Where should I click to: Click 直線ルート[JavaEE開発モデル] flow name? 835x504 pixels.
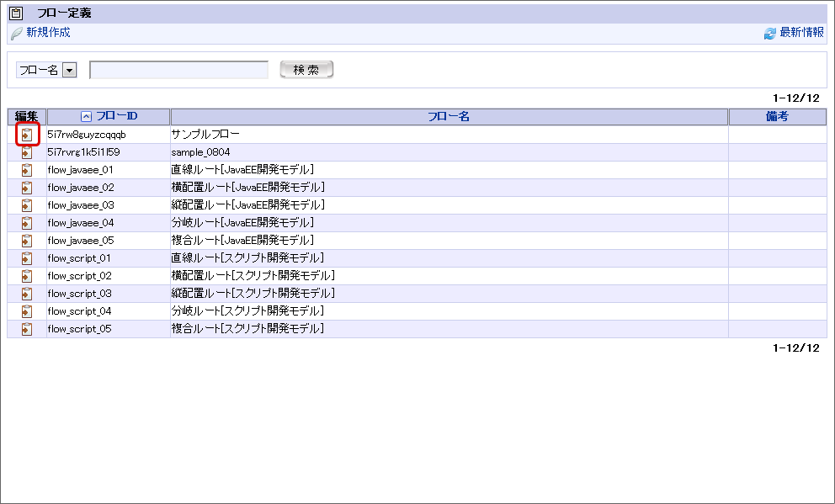click(242, 170)
